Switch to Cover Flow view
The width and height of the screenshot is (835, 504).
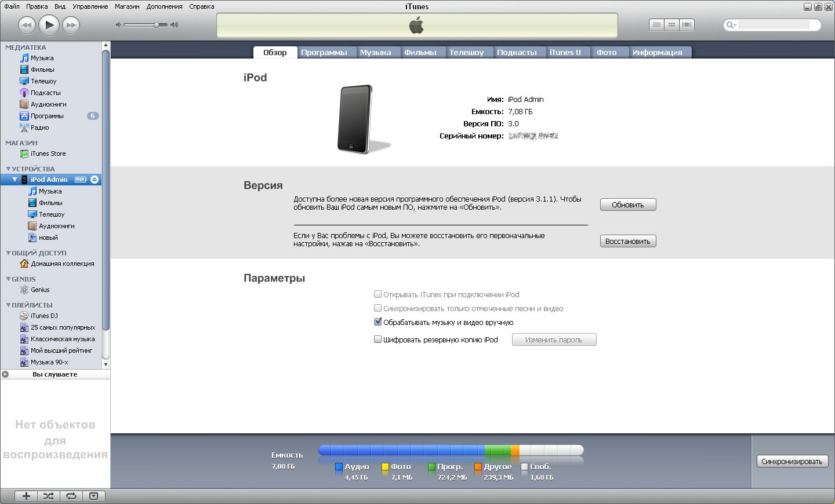coord(687,25)
